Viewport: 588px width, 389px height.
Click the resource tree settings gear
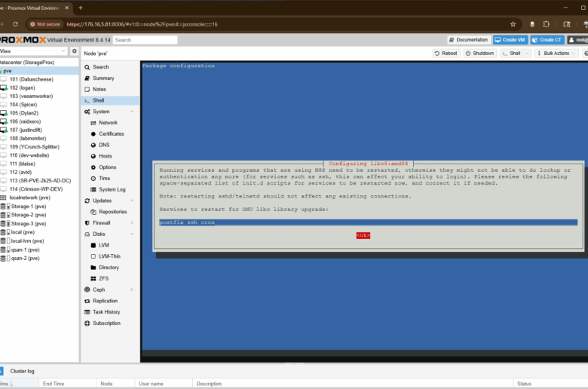74,51
